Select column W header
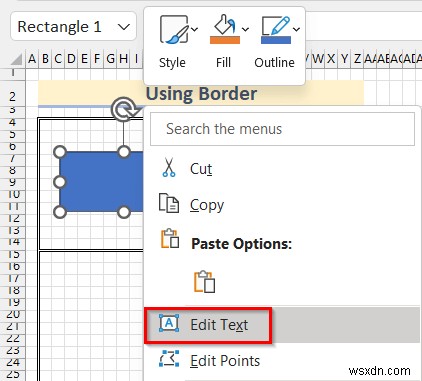 click(318, 59)
